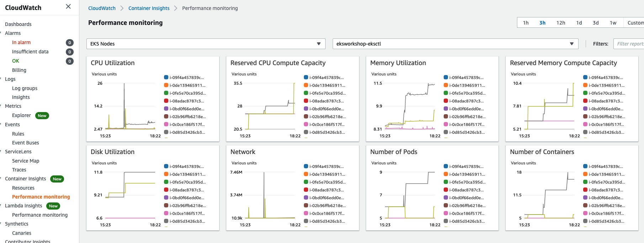
Task: Go to Container Insights via breadcrumb
Action: (149, 8)
